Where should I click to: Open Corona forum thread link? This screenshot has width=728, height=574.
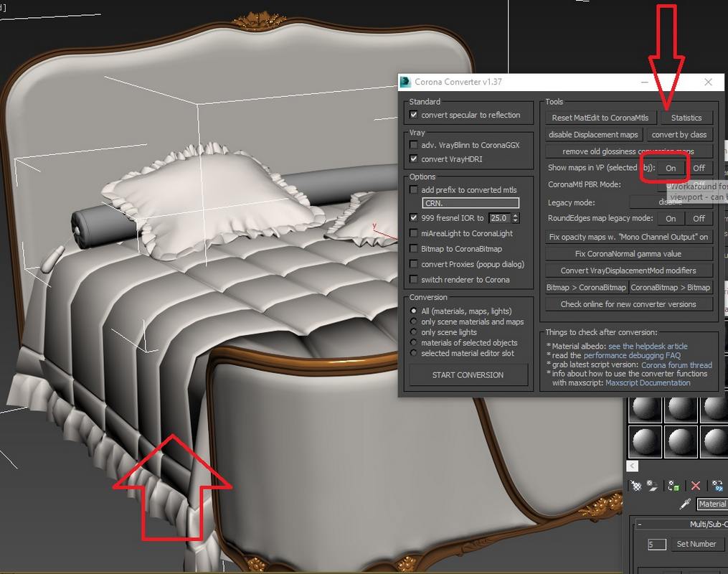pyautogui.click(x=676, y=365)
